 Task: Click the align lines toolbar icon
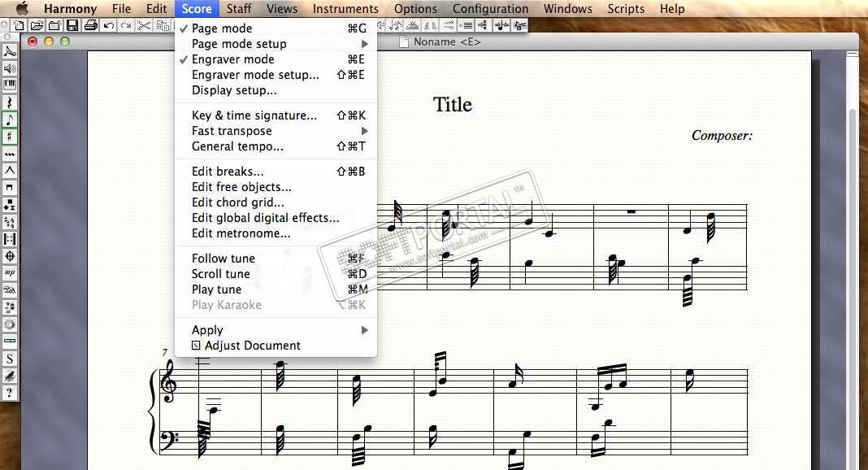coord(467,25)
